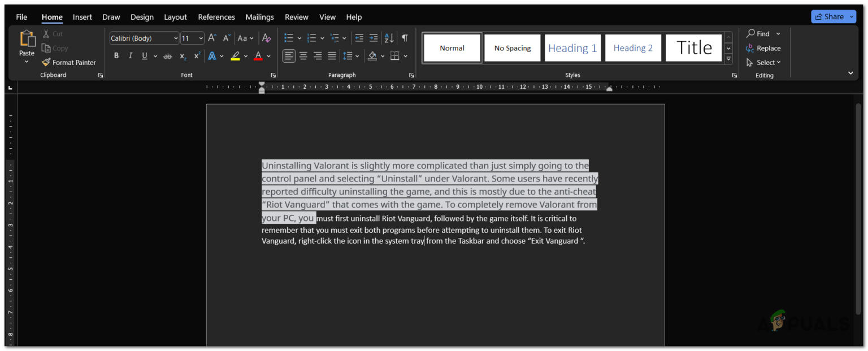Enable justified paragraph alignment
This screenshot has width=868, height=351.
[332, 55]
